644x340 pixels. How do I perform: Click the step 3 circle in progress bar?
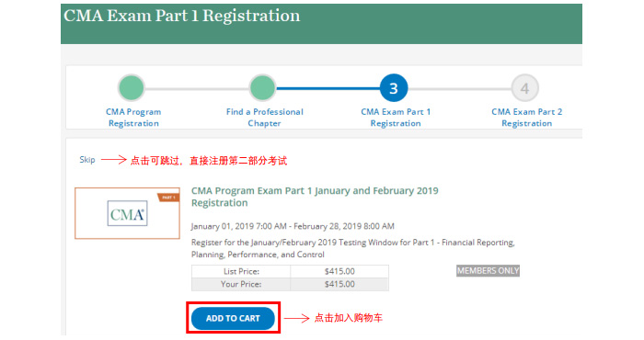[x=394, y=88]
